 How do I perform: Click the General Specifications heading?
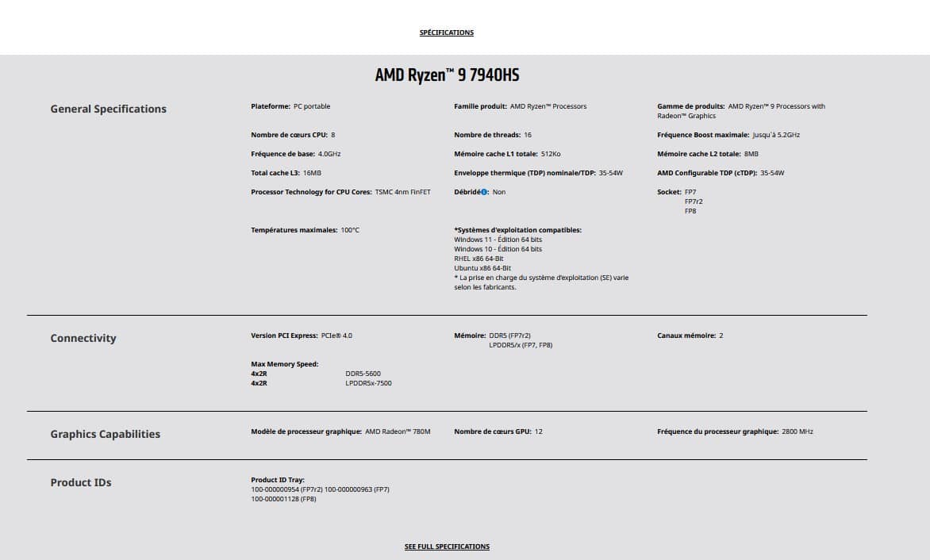(109, 109)
